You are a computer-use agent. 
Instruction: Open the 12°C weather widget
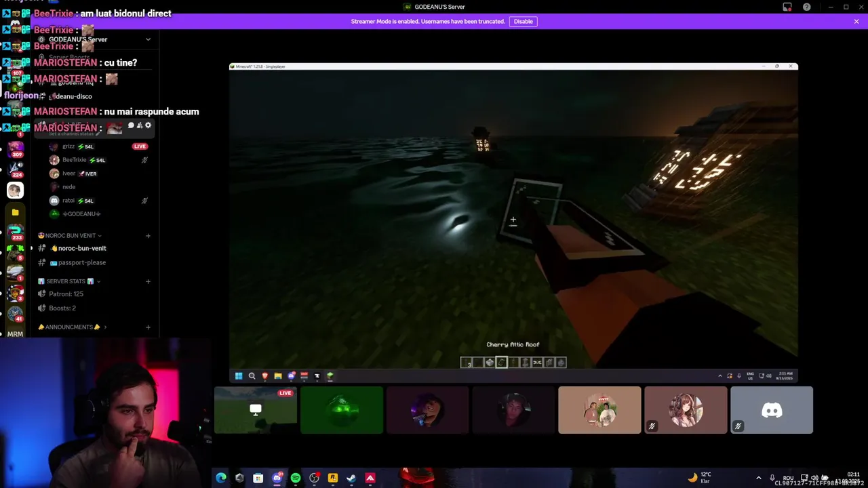[x=699, y=478]
